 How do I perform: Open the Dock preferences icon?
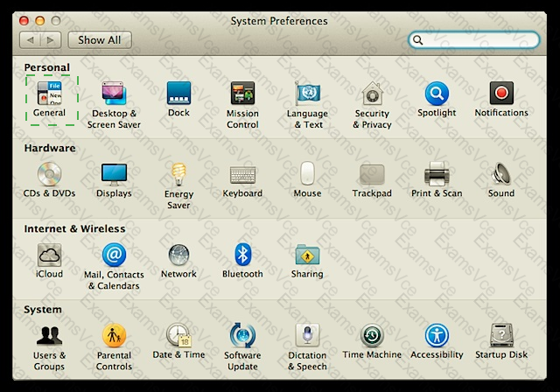tap(178, 94)
